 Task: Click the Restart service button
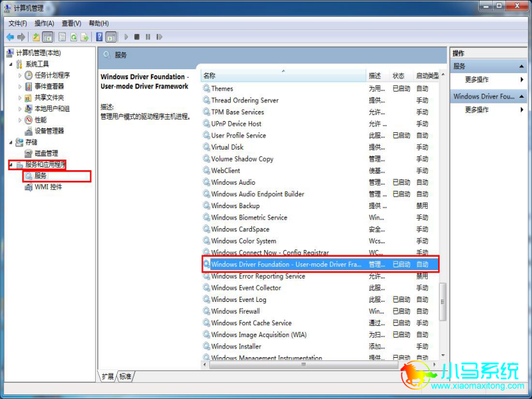coord(159,37)
